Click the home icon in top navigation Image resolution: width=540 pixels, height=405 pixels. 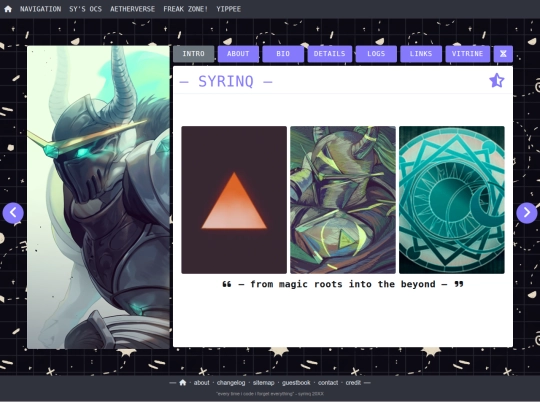click(x=8, y=9)
